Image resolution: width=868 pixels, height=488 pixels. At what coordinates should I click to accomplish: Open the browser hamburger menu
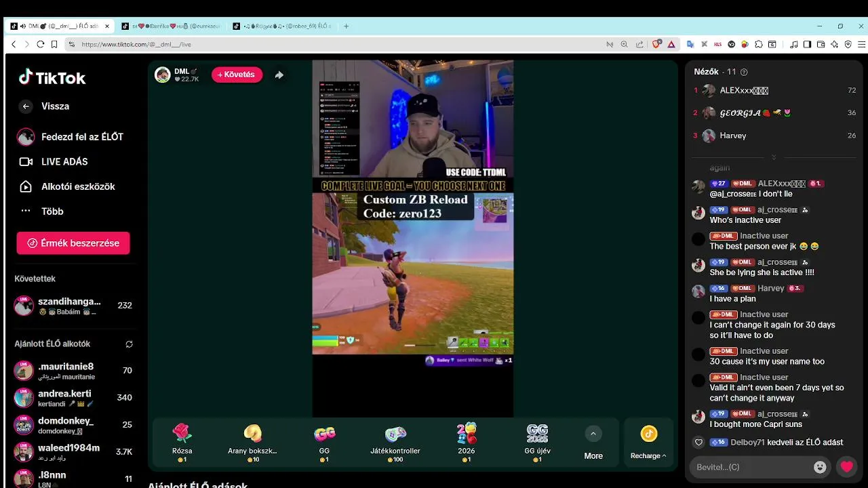(862, 44)
